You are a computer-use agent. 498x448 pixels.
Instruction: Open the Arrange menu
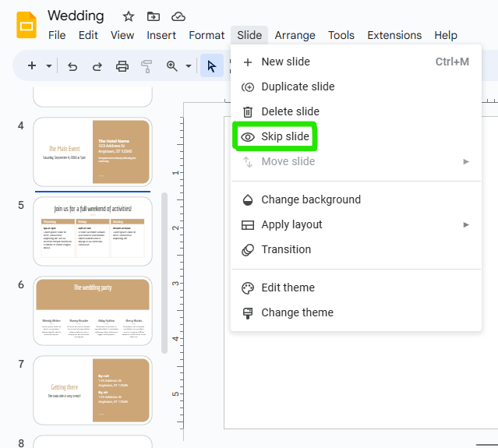tap(295, 35)
